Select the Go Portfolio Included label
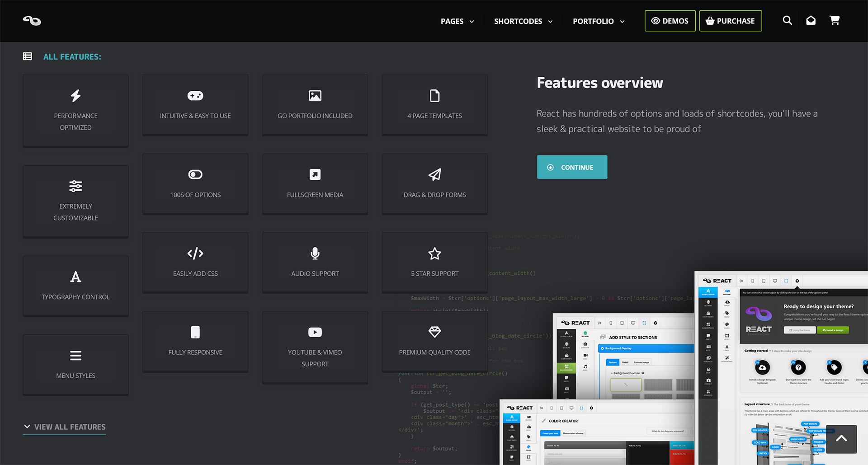 click(x=315, y=116)
